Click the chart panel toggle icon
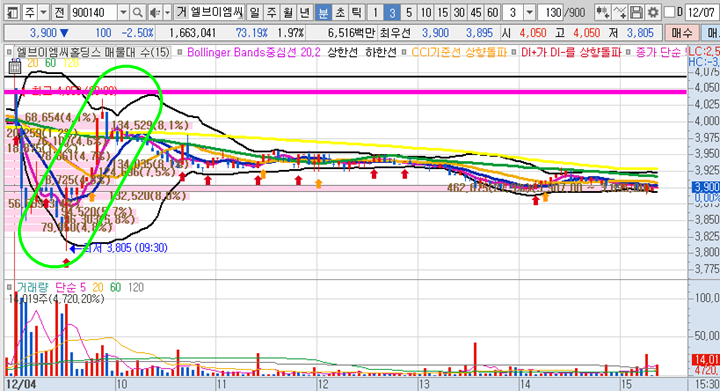This screenshot has height=391, width=720. 12,12
